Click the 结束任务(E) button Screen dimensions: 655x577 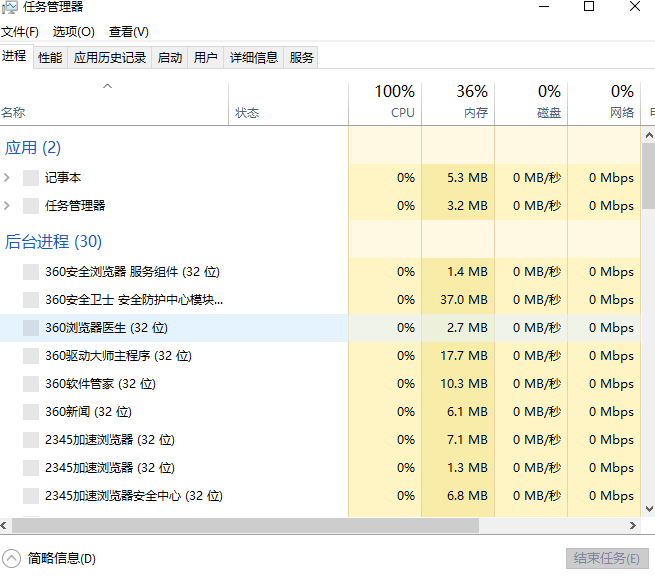point(607,559)
